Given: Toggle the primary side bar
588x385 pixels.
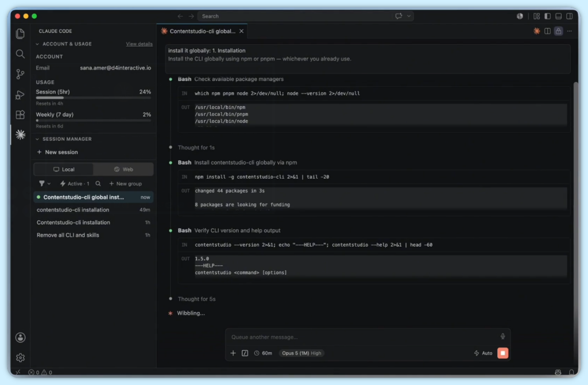Looking at the screenshot, I should click(x=547, y=16).
